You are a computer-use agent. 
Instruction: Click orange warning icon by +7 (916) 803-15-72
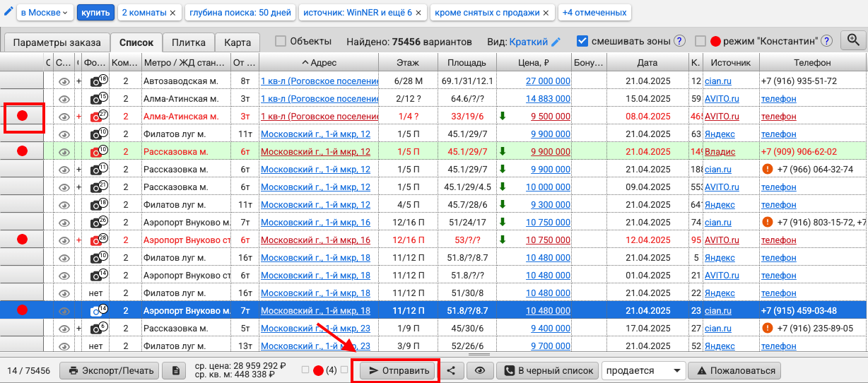pos(768,222)
